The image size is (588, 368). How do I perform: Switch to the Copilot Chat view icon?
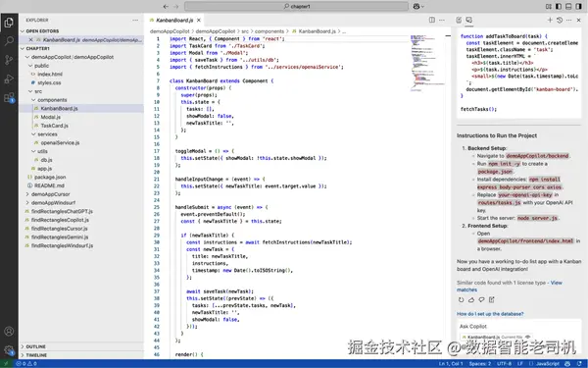pos(468,20)
